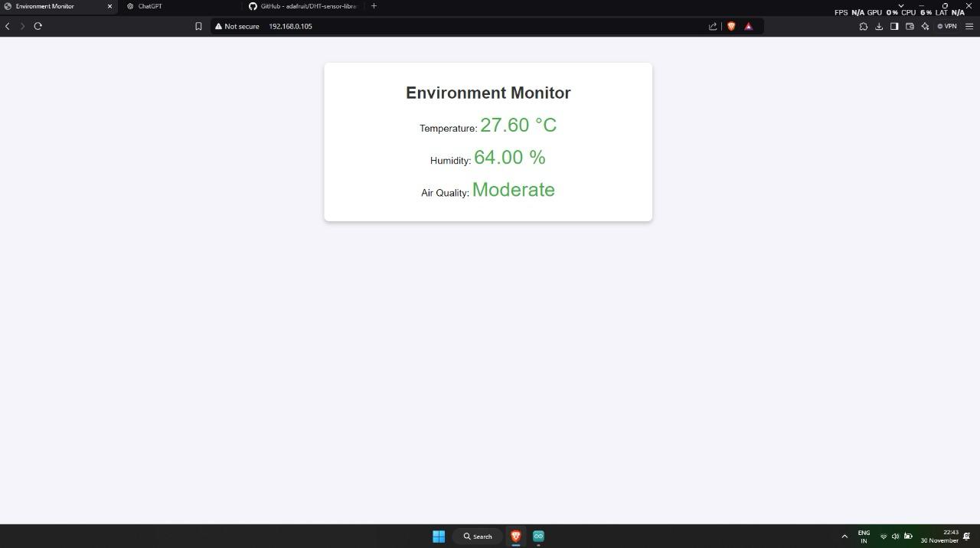The width and height of the screenshot is (980, 548).
Task: Open a new tab with plus button
Action: pos(374,6)
